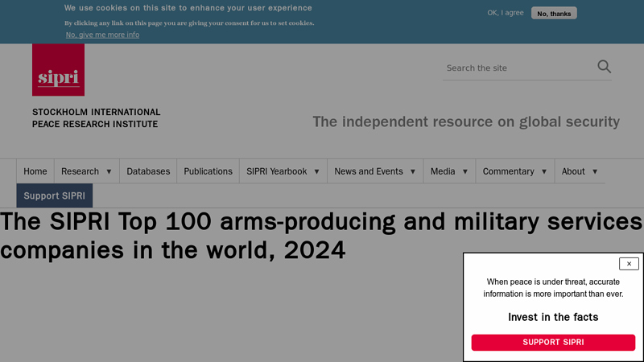
Task: Accept cookies with OK, I agree
Action: click(x=506, y=13)
